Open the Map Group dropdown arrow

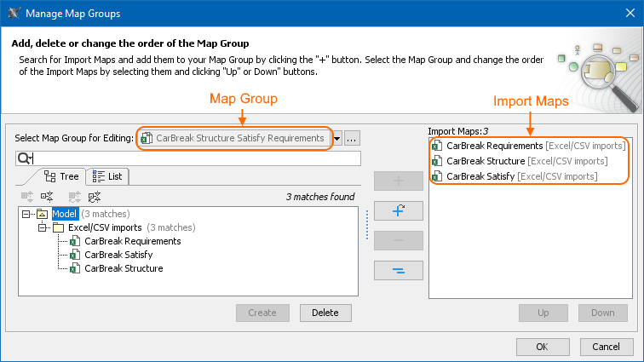point(337,138)
